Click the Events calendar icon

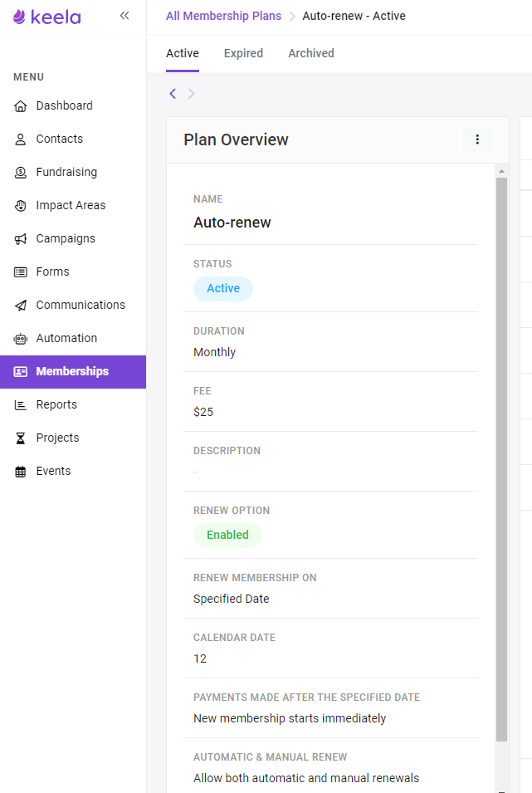20,472
